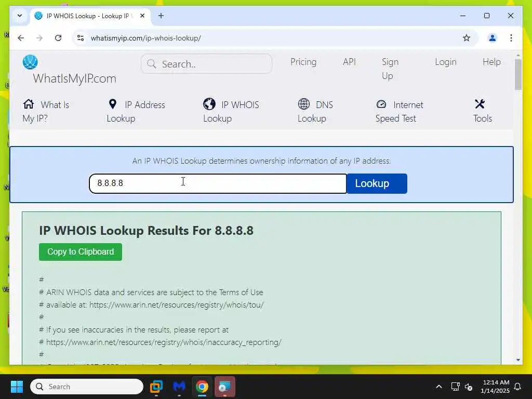Click the browser forward arrow
Viewport: 532px width, 399px height.
coord(39,38)
